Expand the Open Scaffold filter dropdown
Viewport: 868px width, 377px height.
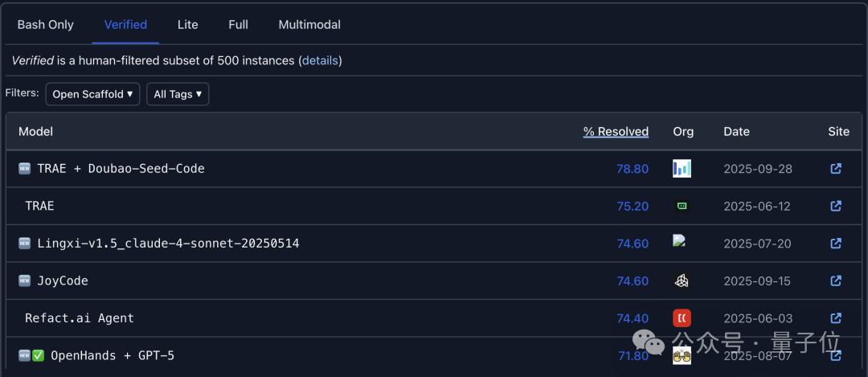92,94
